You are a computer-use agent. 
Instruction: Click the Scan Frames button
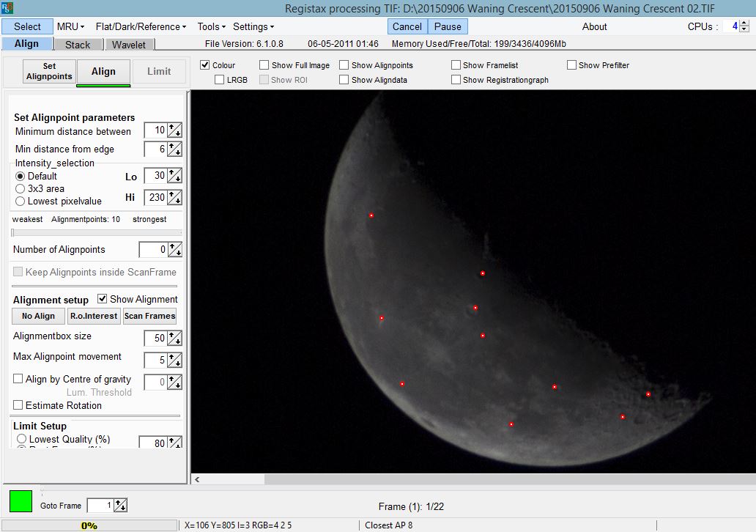coord(149,316)
